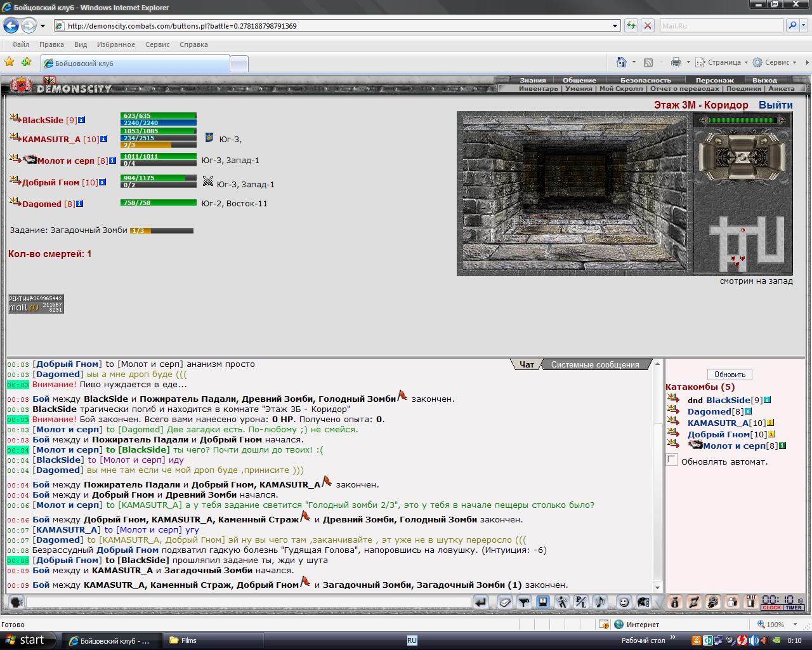The width and height of the screenshot is (812, 650).
Task: Expand the Страница dropdown menu
Action: coord(723,62)
